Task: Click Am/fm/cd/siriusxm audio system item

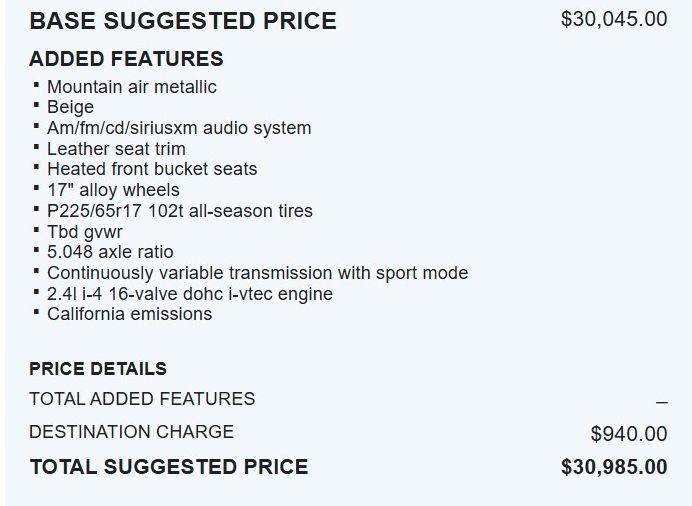Action: point(178,128)
